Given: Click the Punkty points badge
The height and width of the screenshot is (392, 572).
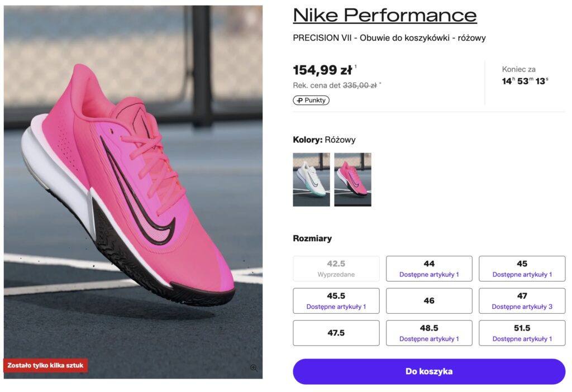Looking at the screenshot, I should (311, 101).
